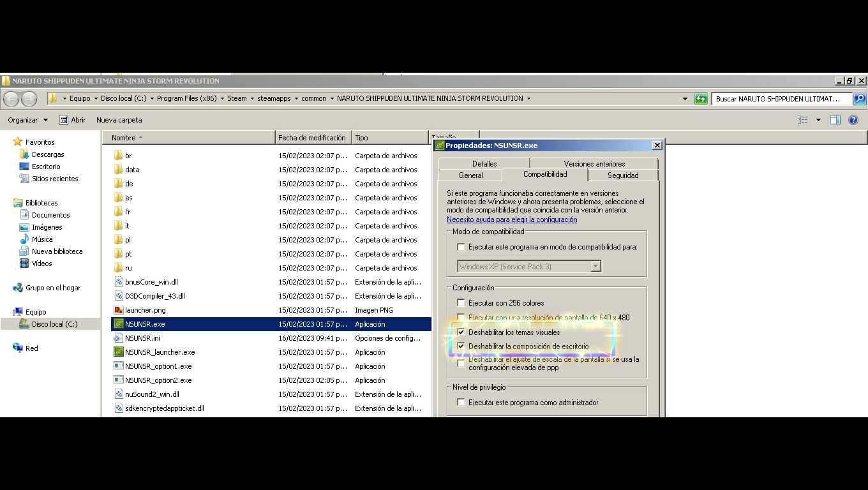Open the Organizar dropdown menu
This screenshot has width=868, height=490.
[x=27, y=120]
